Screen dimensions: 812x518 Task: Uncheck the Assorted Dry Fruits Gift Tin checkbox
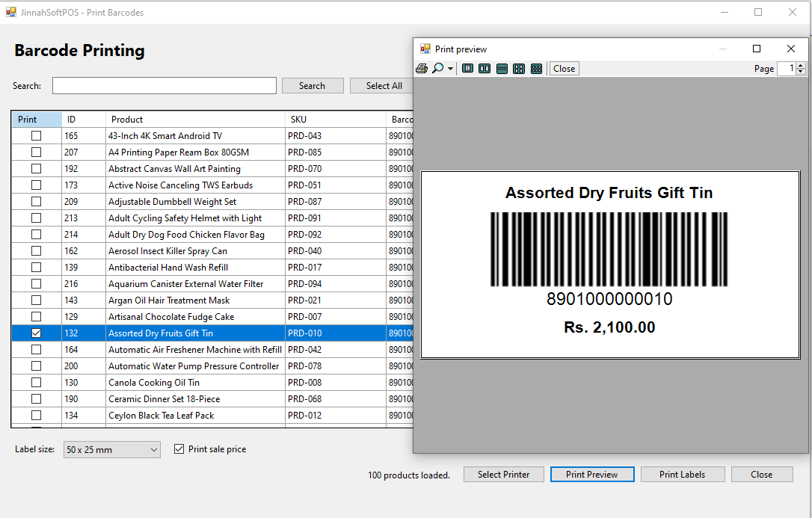(x=36, y=333)
